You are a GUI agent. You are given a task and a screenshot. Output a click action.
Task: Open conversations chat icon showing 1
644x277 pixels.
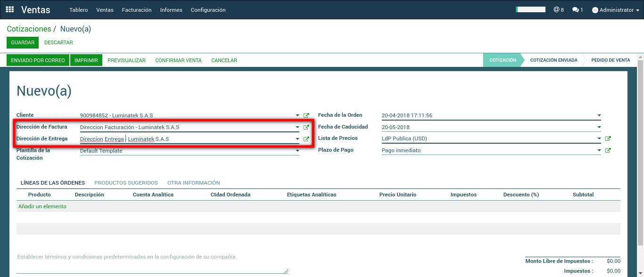tap(578, 10)
